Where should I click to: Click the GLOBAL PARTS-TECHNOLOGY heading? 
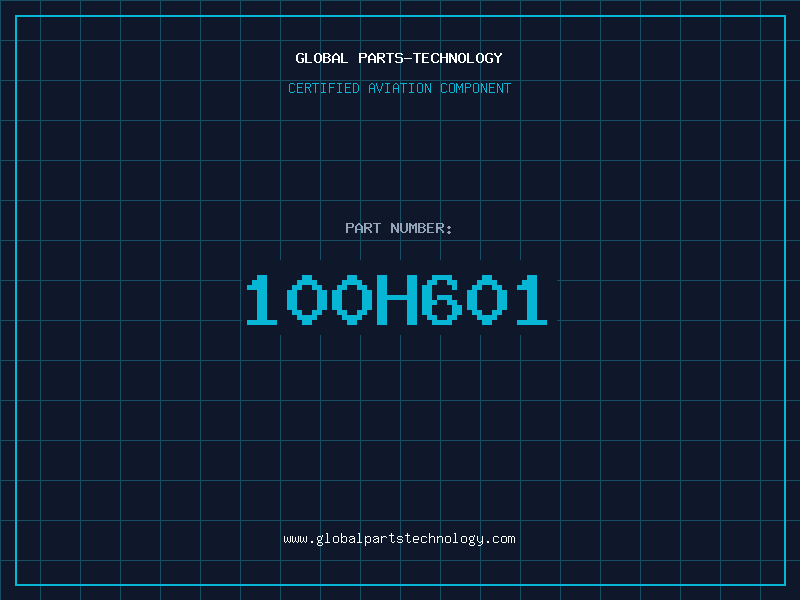[399, 58]
